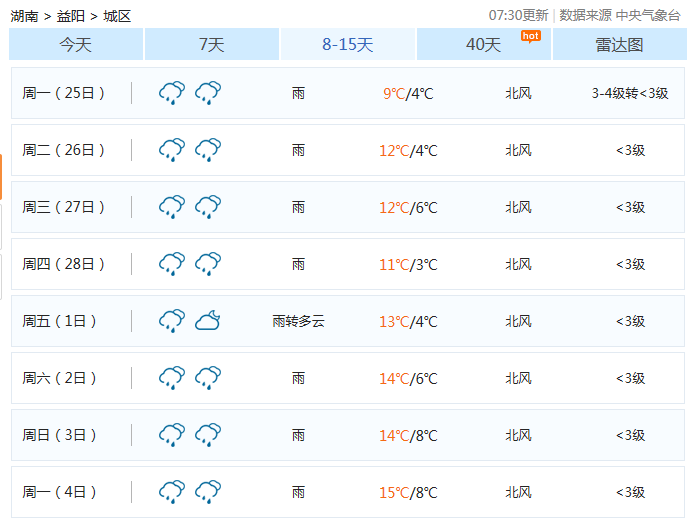Image resolution: width=690 pixels, height=532 pixels.
Task: Click the second rain icon for Tuesday 26th
Action: tap(208, 150)
